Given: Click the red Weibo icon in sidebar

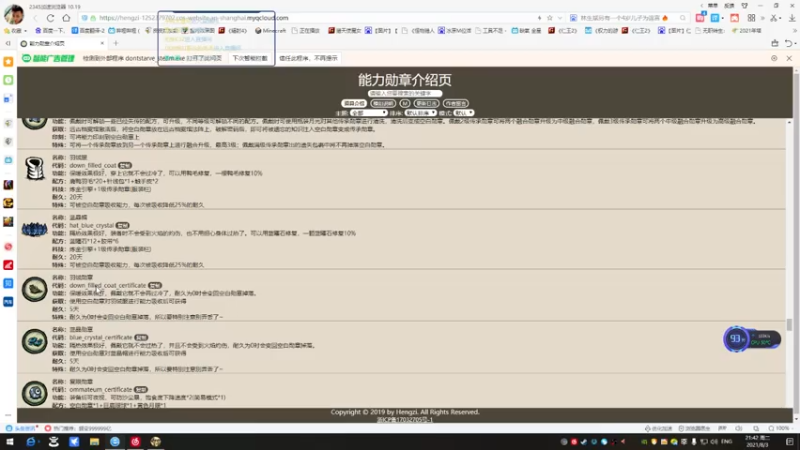Looking at the screenshot, I should pos(8,246).
